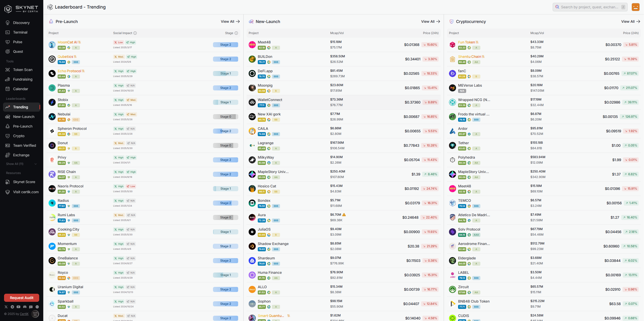The image size is (644, 321).
Task: Click the AAA rating badge for Solv Protocol
Action: 476,235
